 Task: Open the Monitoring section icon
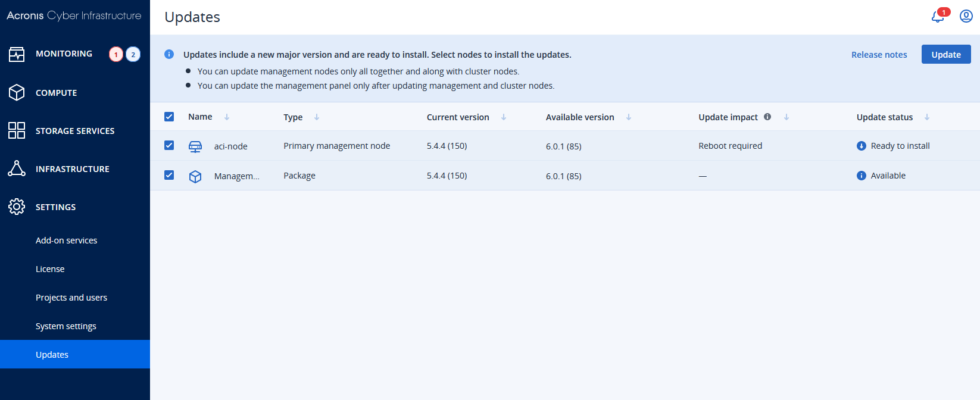coord(17,54)
